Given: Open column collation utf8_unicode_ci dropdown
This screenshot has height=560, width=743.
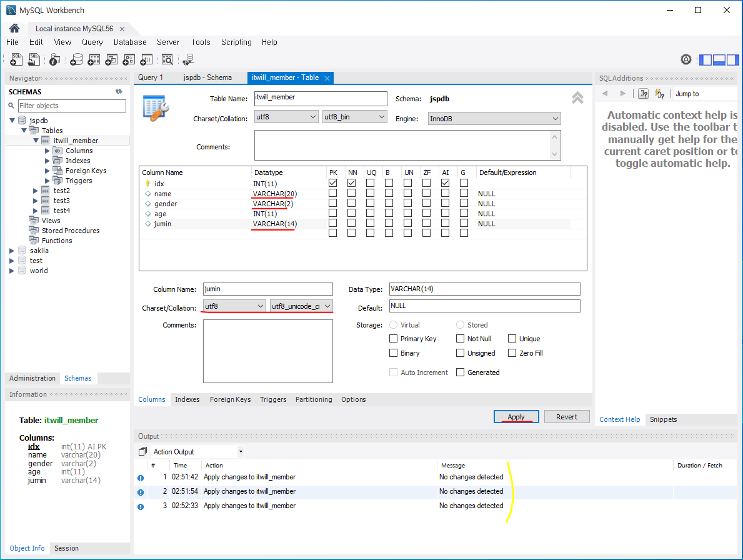Looking at the screenshot, I should coord(301,306).
